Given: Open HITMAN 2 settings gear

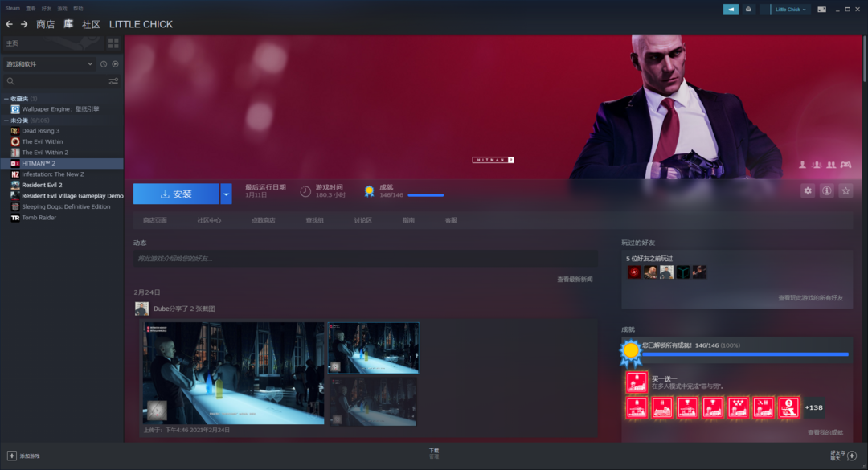Looking at the screenshot, I should coord(808,191).
